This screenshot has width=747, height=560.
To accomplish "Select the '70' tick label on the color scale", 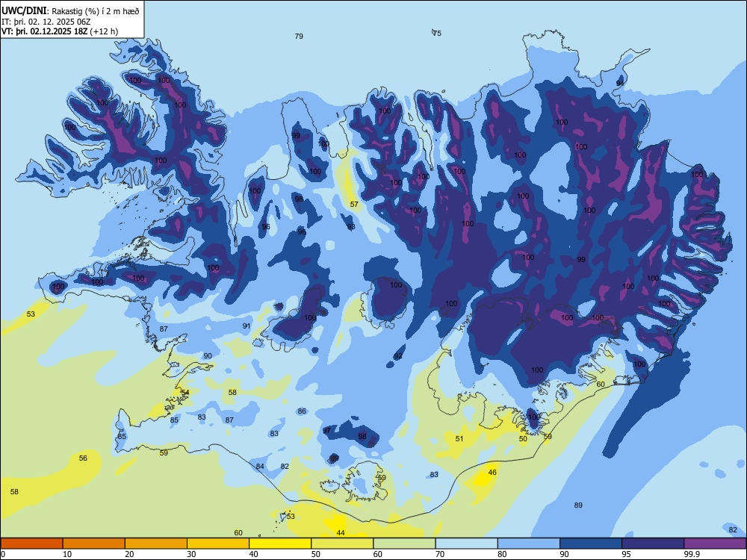I will (x=440, y=554).
